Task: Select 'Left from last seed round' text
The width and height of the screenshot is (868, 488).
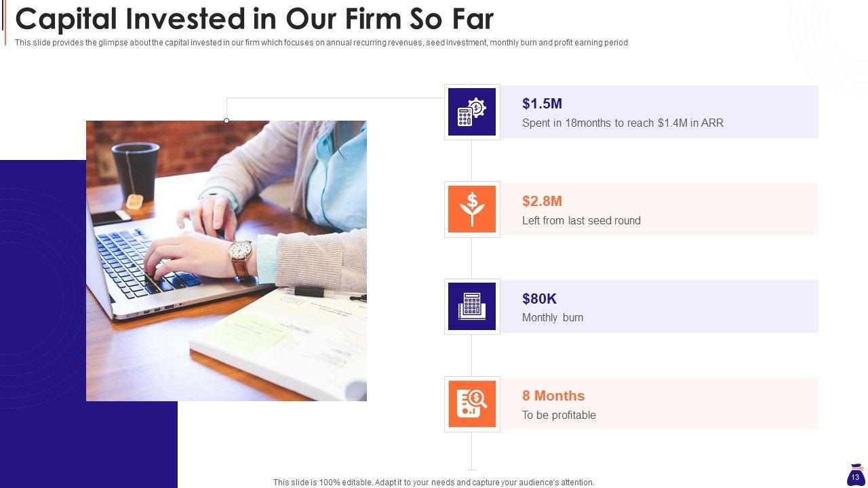Action: point(581,221)
